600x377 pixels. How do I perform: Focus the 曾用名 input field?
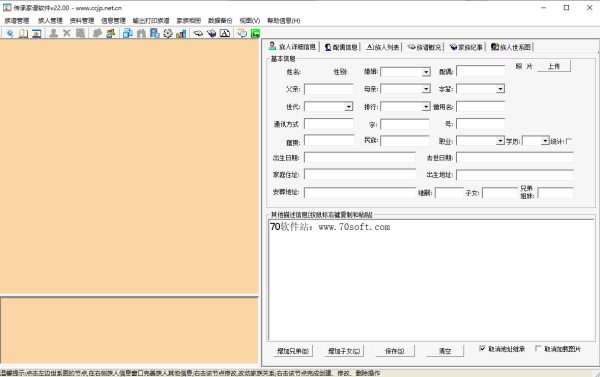coord(481,106)
